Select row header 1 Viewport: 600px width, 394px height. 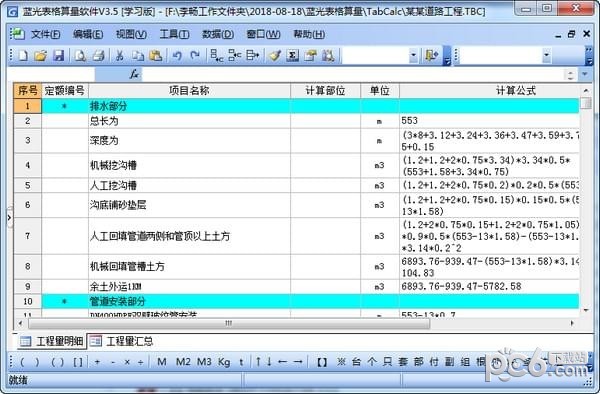click(28, 106)
